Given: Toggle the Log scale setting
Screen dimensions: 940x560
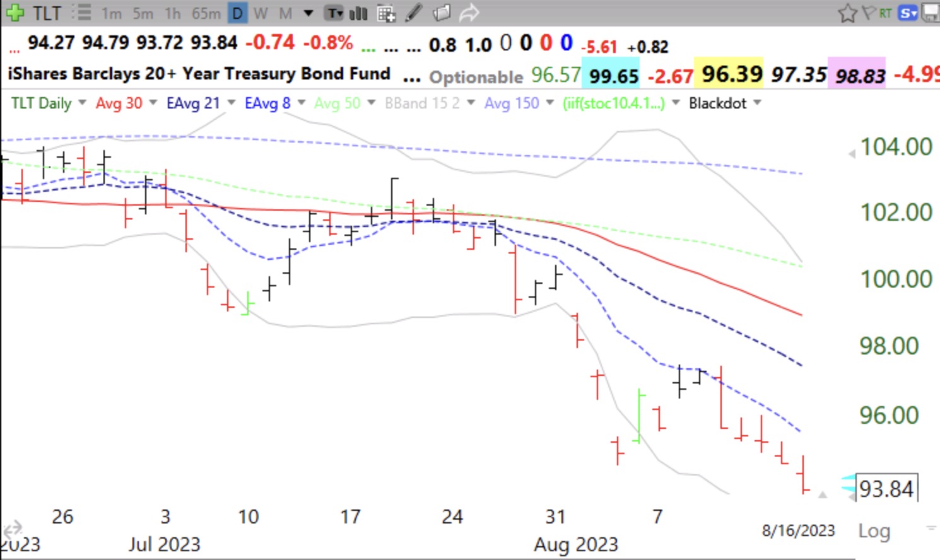Looking at the screenshot, I should (874, 531).
